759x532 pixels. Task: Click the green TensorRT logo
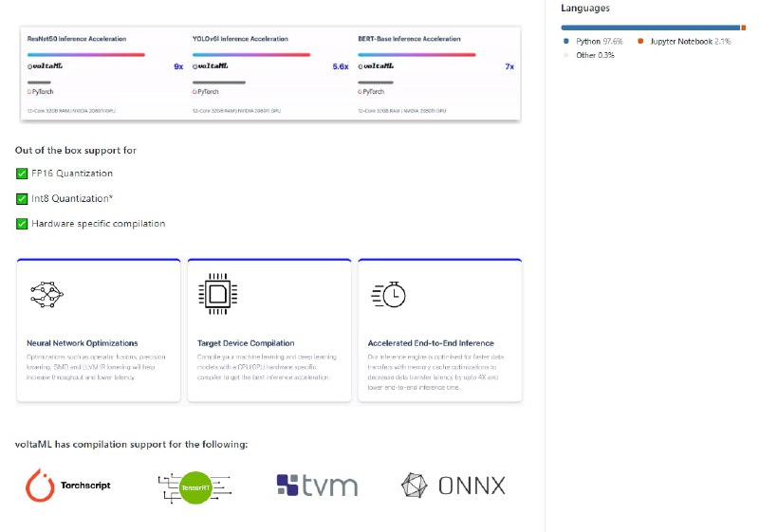tap(195, 486)
